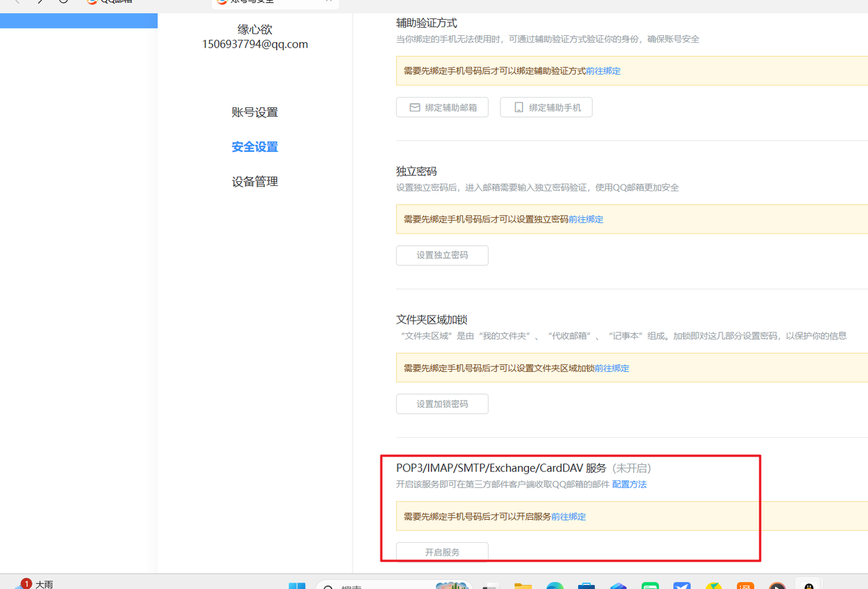Open the 账号设置 section in sidebar
This screenshot has width=868, height=589.
pos(255,113)
